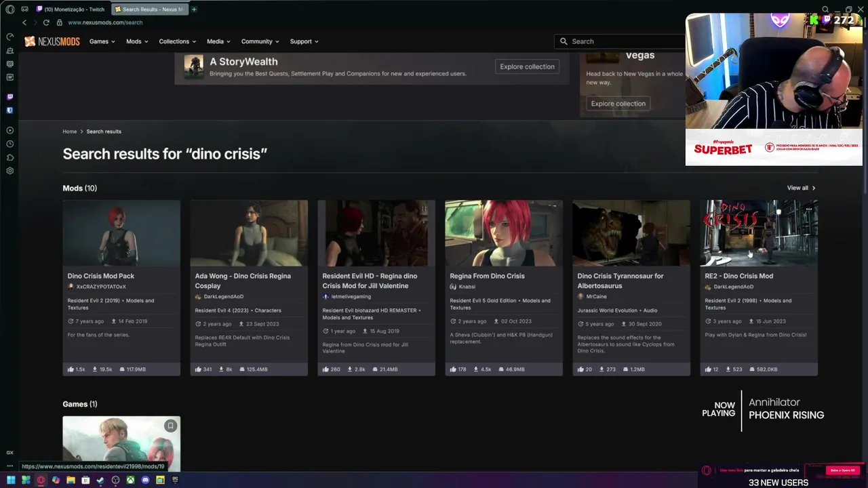The height and width of the screenshot is (488, 868).
Task: Open Discord from the taskbar
Action: [145, 480]
